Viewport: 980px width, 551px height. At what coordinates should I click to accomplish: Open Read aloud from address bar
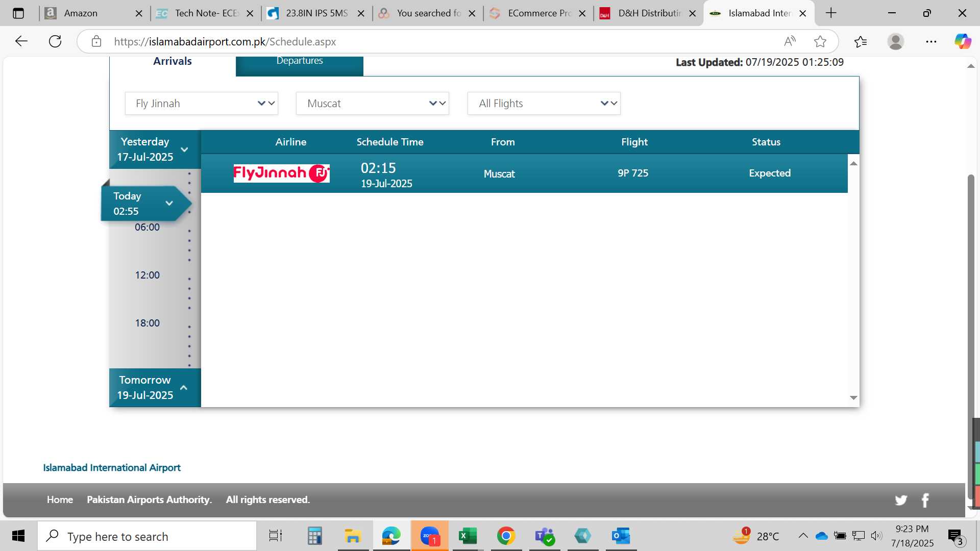pos(790,41)
